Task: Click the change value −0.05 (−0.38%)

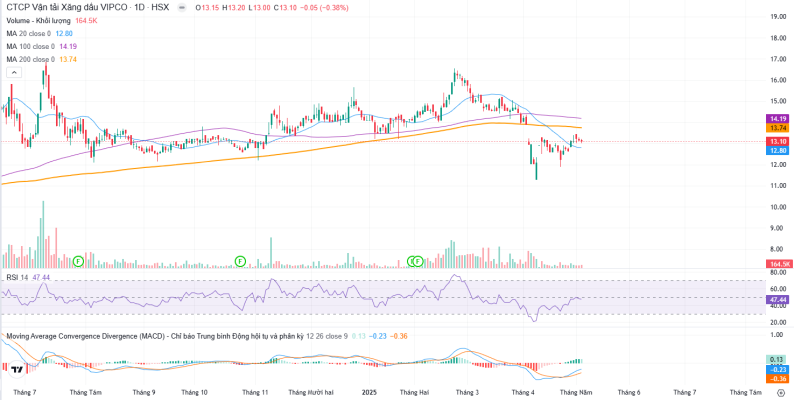Action: pos(324,8)
